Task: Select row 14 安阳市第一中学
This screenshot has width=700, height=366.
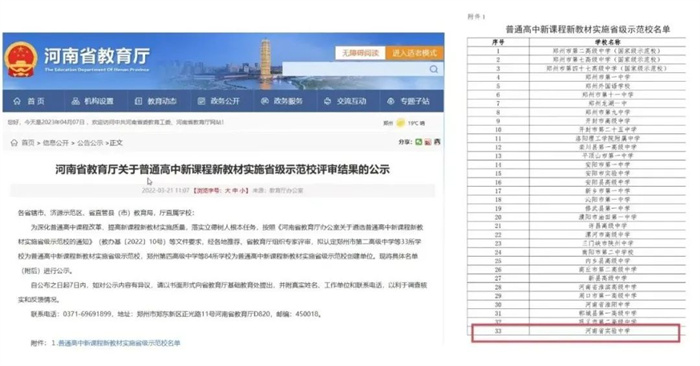Action: (576, 165)
